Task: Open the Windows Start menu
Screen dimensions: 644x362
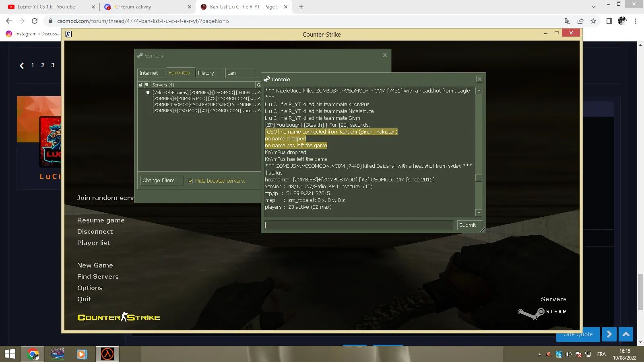Action: pyautogui.click(x=10, y=354)
